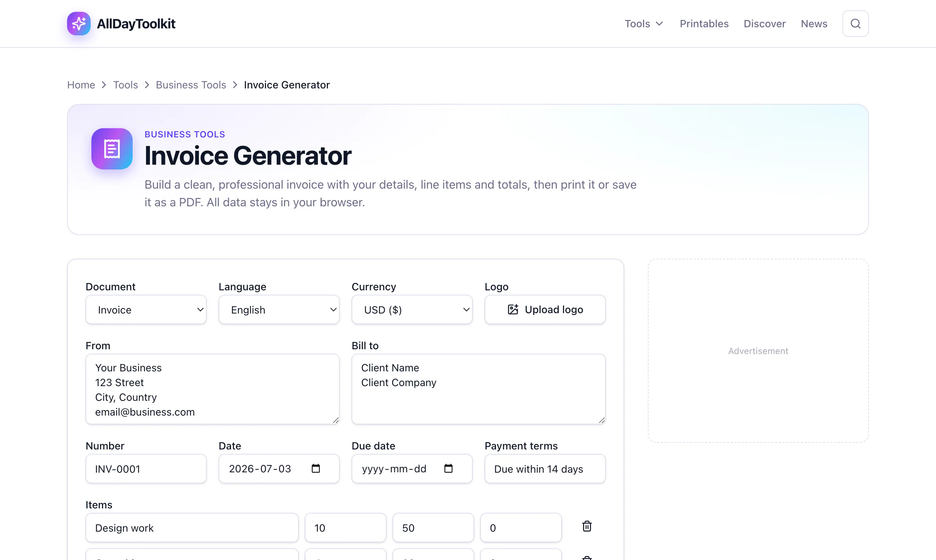Expand the Tools menu in navigation
936x560 pixels.
pyautogui.click(x=644, y=24)
